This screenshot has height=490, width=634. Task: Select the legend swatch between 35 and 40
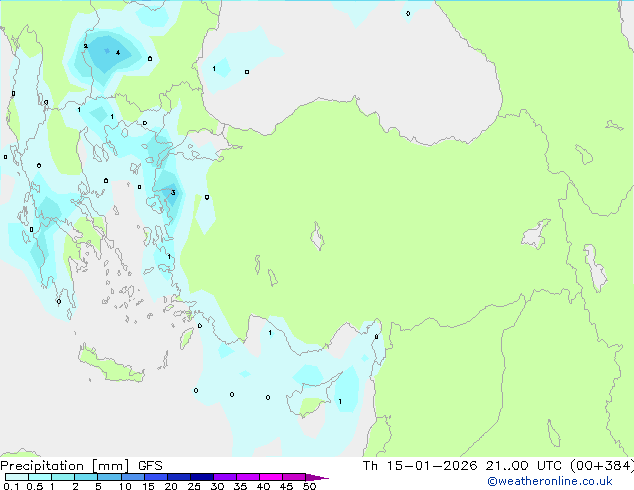pos(248,477)
